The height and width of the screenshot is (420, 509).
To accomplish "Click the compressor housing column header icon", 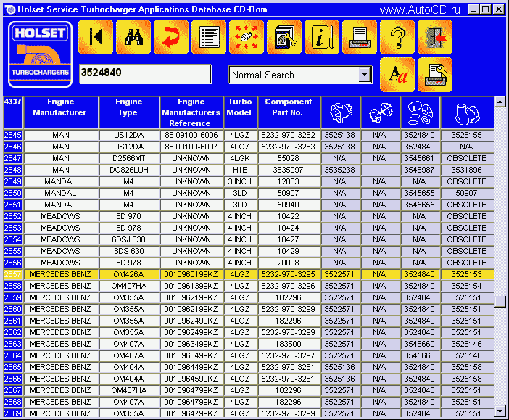I will click(341, 112).
